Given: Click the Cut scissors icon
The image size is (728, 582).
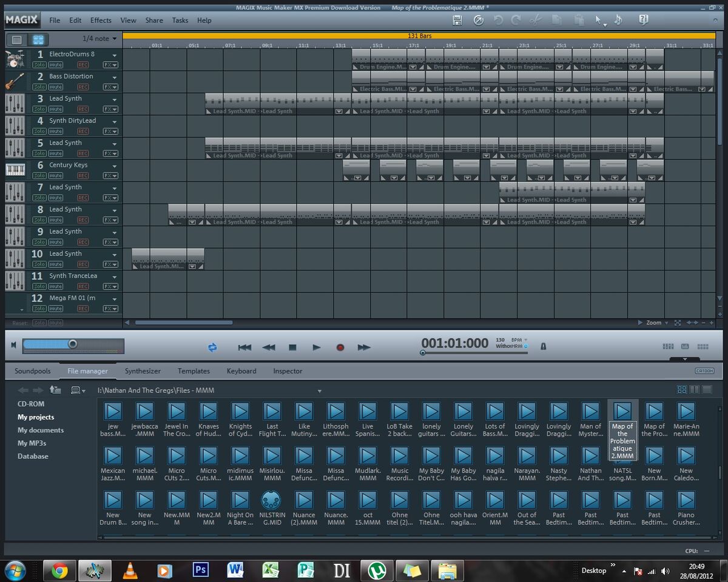Looking at the screenshot, I should 535,21.
